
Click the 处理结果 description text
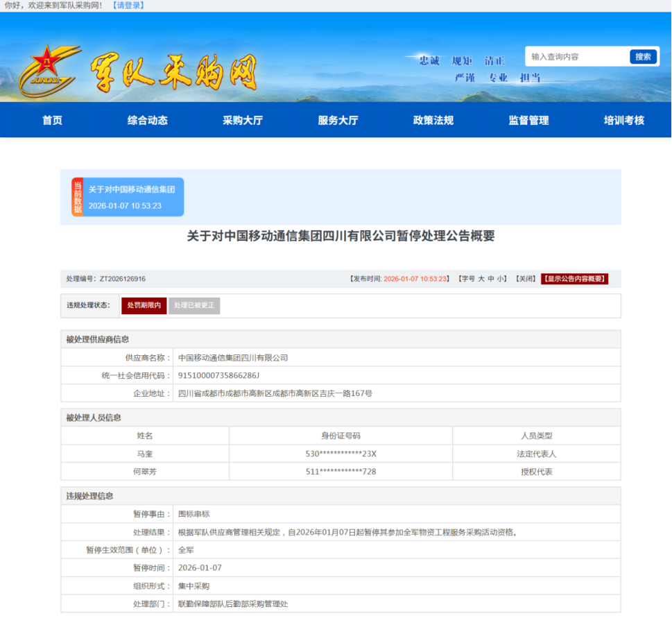click(349, 533)
